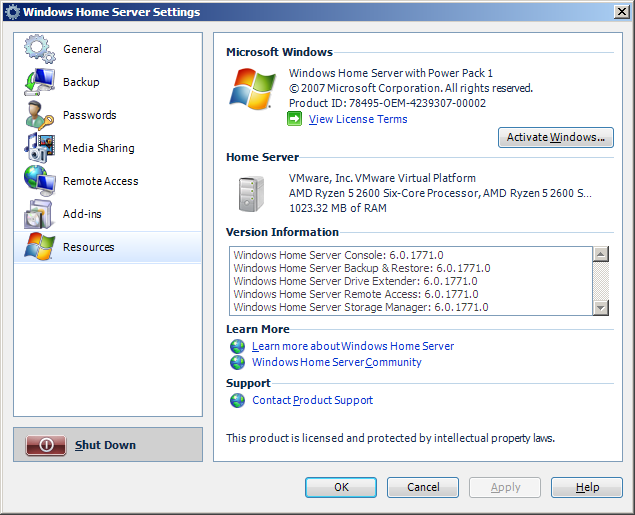This screenshot has height=515, width=635.
Task: Click 'Windows Home Server with Power Pack 1' text
Action: (x=390, y=73)
